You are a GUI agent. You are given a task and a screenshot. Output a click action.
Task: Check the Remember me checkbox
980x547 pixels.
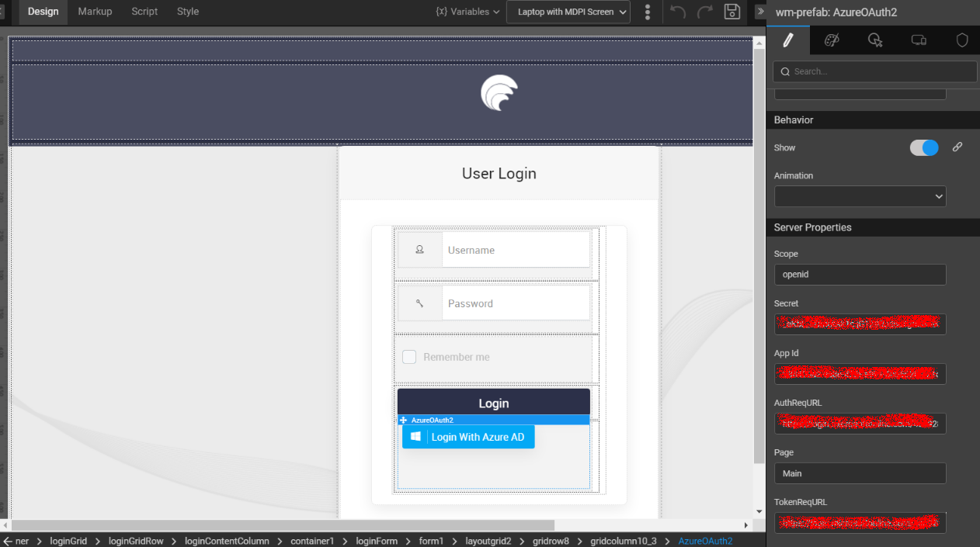pos(409,357)
